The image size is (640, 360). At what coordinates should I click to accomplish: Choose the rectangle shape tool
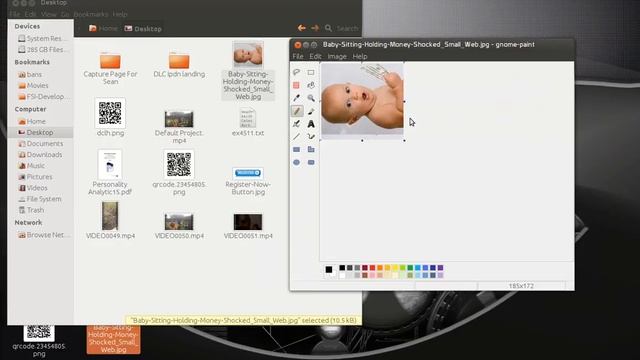click(x=297, y=149)
